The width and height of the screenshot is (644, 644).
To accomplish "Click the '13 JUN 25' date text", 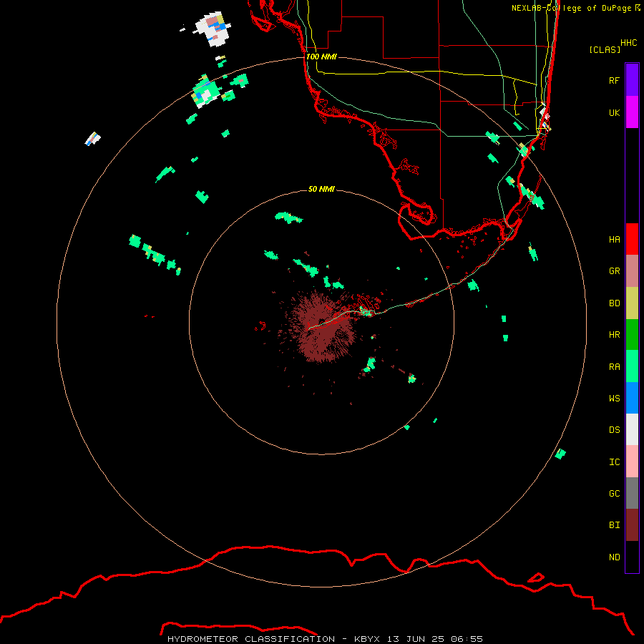I will click(416, 639).
